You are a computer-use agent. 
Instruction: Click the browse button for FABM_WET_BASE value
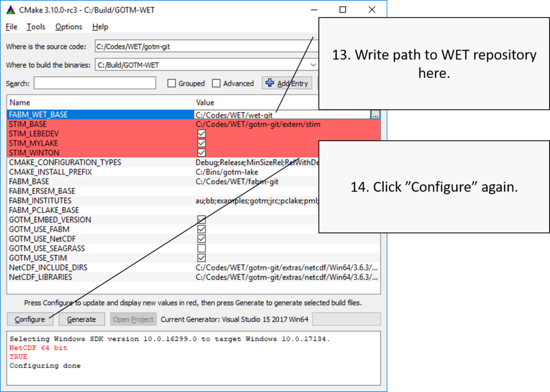[375, 115]
